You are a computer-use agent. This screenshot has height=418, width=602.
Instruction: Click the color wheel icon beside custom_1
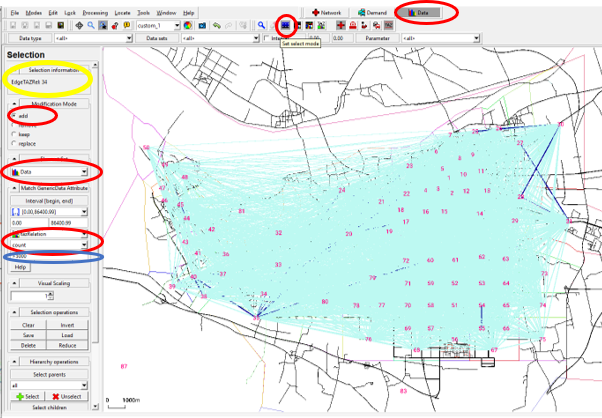point(187,22)
